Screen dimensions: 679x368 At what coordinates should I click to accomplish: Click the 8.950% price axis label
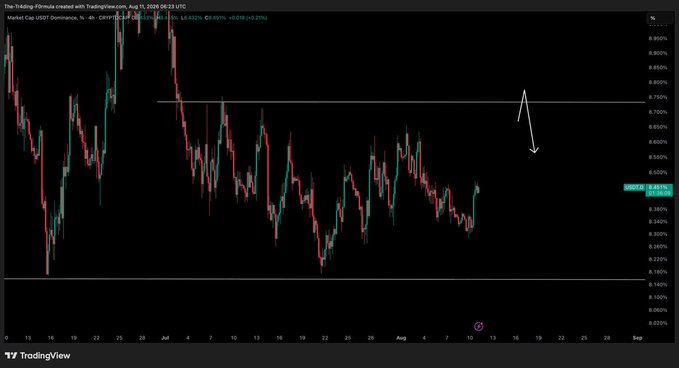(x=658, y=39)
